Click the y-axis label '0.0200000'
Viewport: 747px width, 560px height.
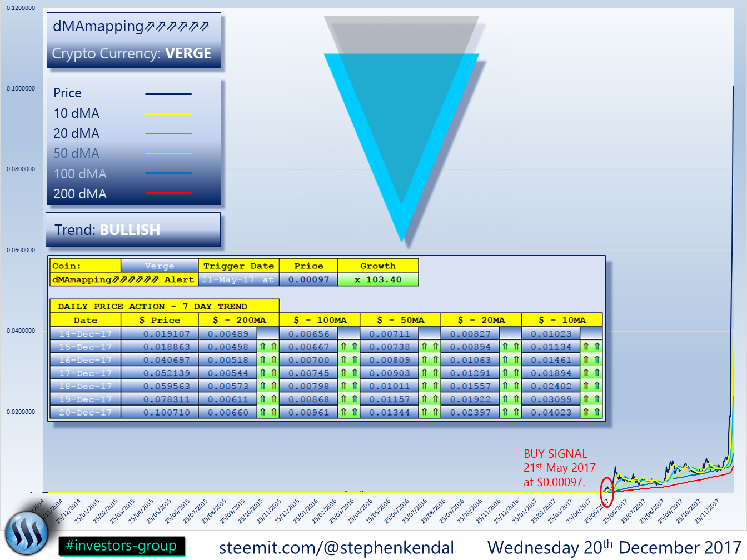pos(21,412)
